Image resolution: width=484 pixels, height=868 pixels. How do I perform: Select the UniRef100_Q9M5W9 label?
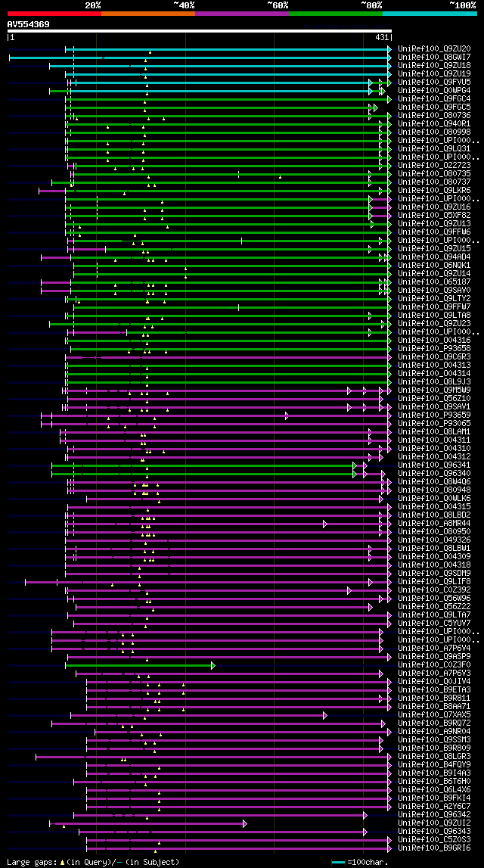pos(434,390)
